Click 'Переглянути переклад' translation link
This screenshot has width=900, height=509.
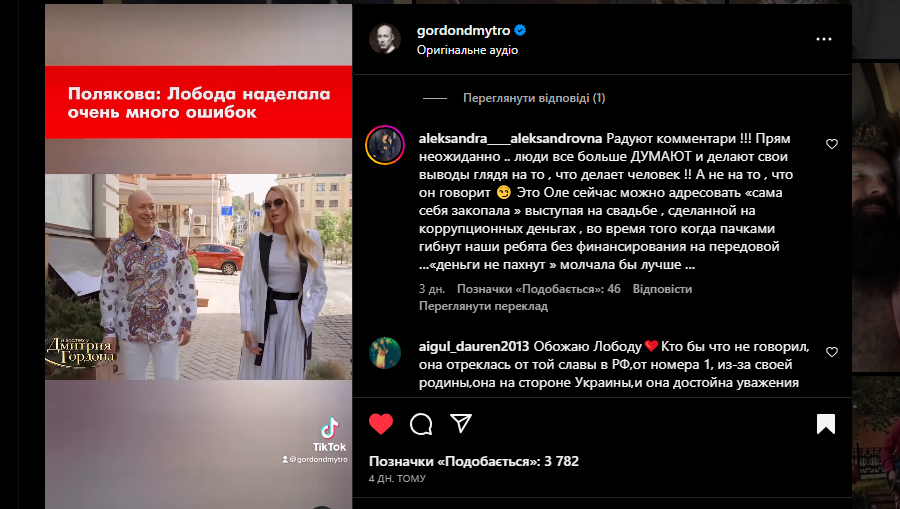point(483,306)
